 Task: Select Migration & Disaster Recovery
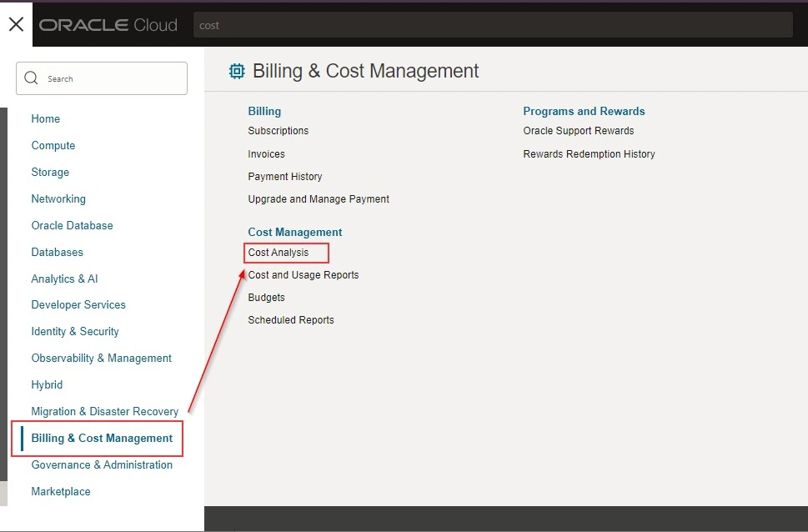104,411
